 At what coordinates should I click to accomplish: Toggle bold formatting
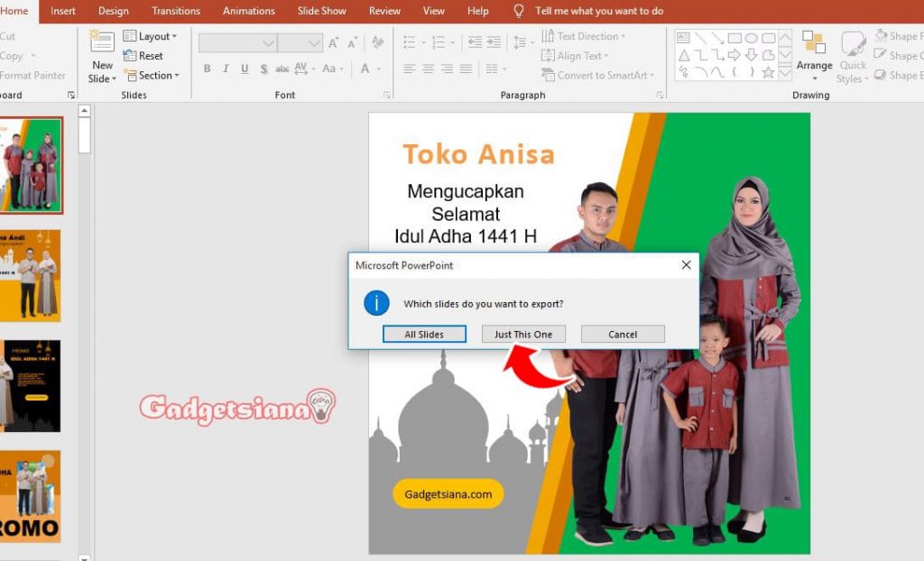pos(207,69)
